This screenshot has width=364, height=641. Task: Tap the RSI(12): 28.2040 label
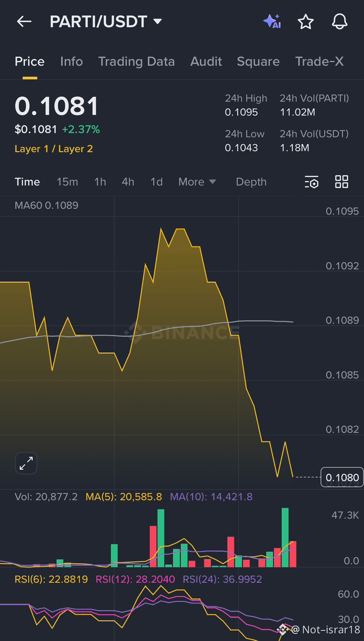pos(135,579)
